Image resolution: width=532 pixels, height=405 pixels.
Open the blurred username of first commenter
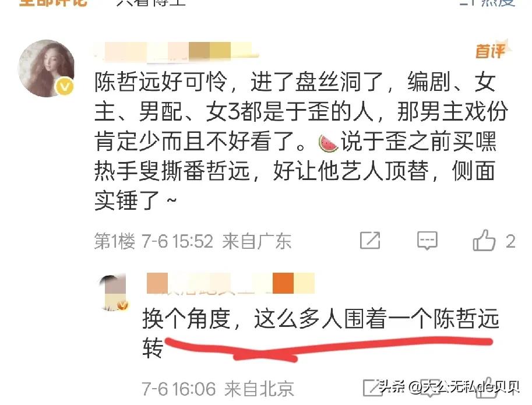[x=177, y=51]
